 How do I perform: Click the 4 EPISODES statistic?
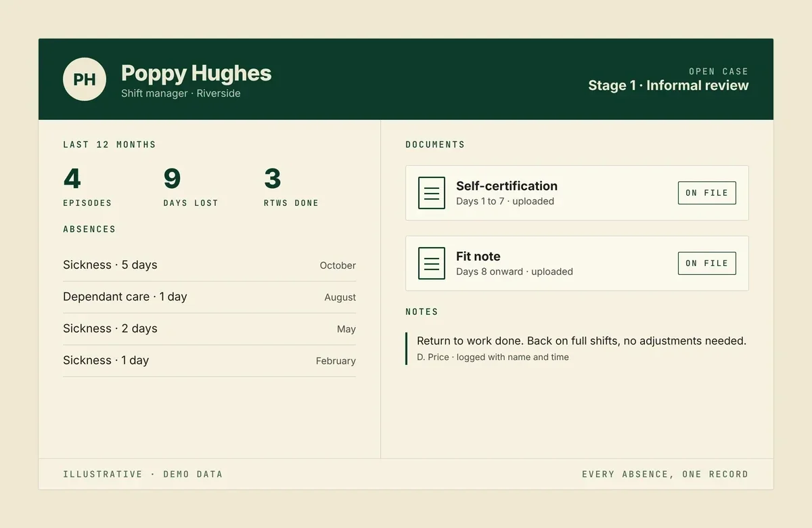tap(87, 187)
